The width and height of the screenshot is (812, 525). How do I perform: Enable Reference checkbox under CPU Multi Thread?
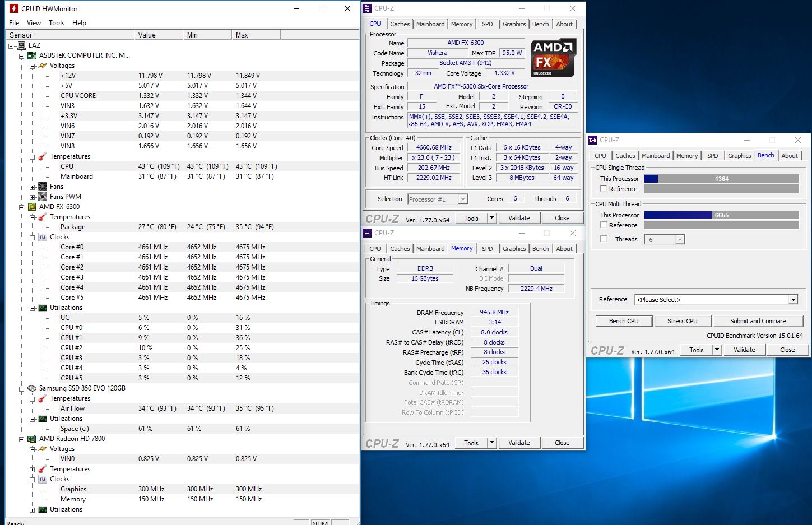604,225
